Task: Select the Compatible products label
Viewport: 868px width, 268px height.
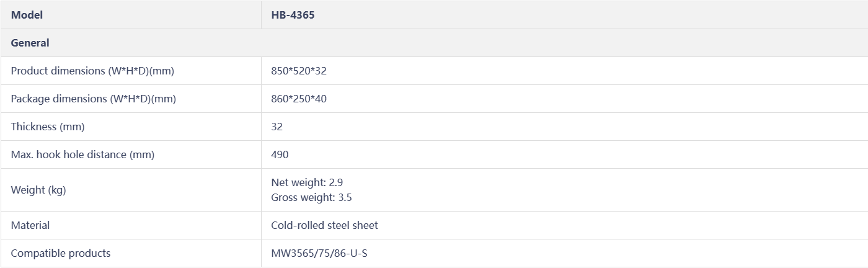Action: 61,253
